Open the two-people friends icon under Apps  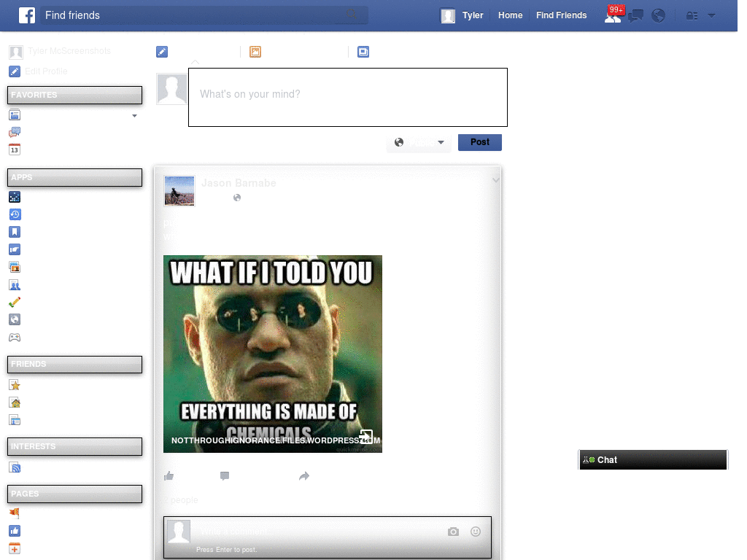(15, 285)
